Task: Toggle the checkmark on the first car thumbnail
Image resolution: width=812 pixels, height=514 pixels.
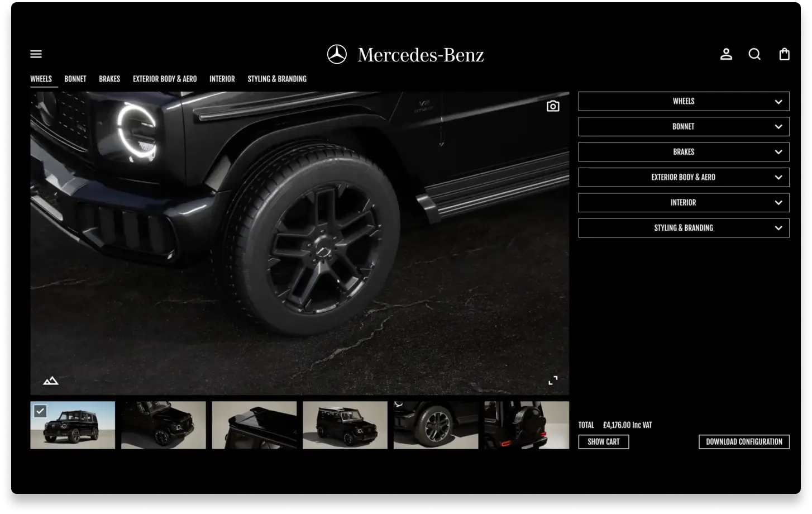Action: [x=40, y=411]
